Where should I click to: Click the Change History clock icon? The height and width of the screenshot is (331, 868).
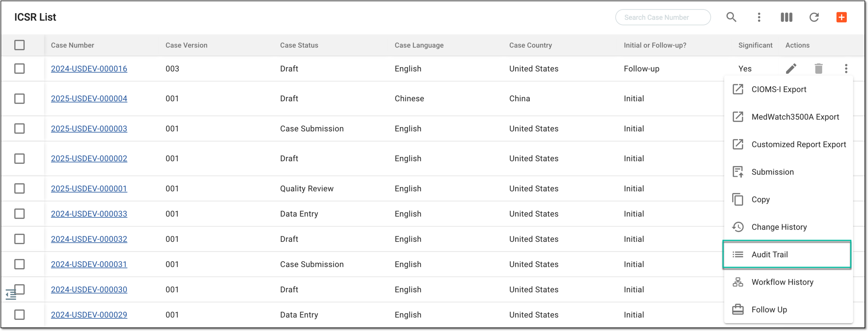738,227
